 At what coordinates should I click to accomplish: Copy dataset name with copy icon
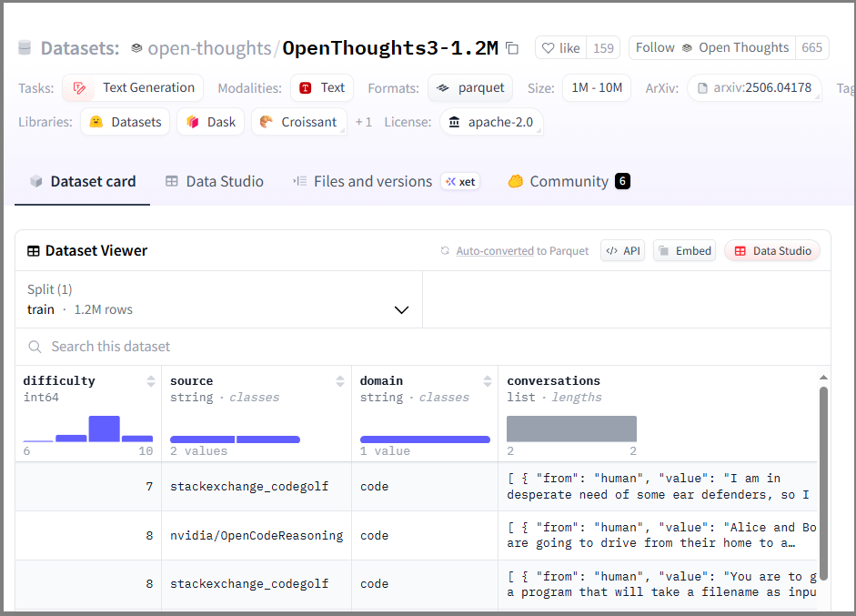512,48
